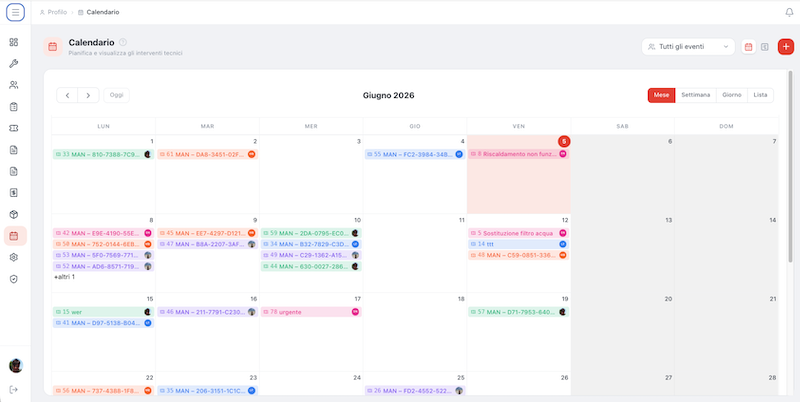Select the red calendar view icon button
This screenshot has width=800, height=402.
(x=748, y=47)
